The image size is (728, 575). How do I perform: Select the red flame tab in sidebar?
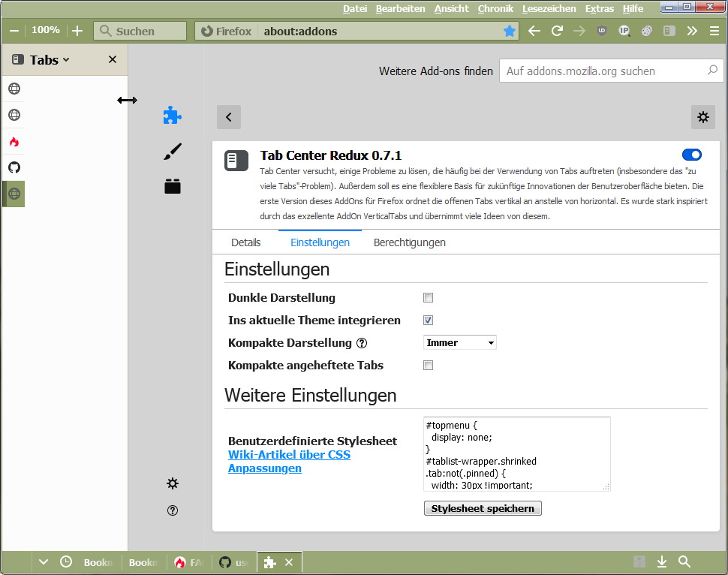(x=14, y=142)
